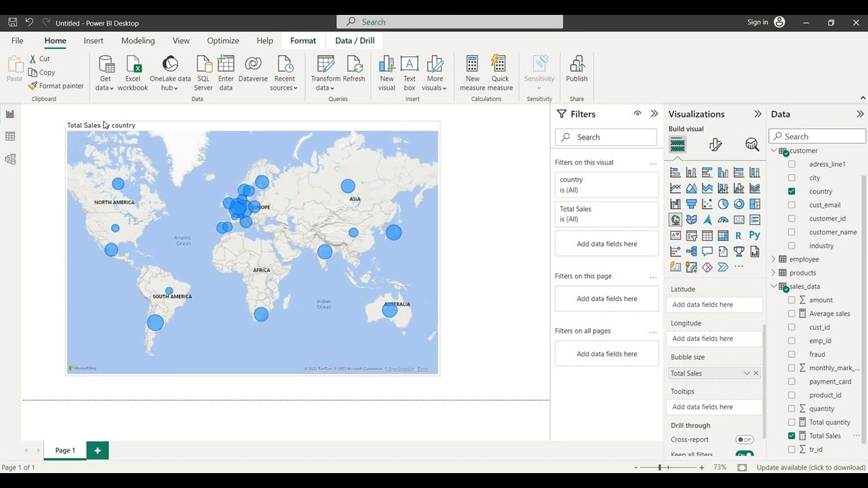Select the filled map visual icon

pyautogui.click(x=691, y=220)
